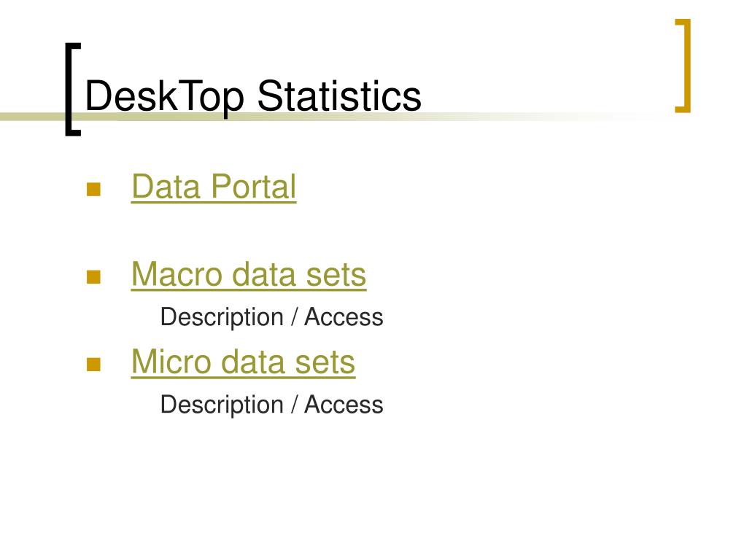Click the slash beneath Macro data sets

[x=295, y=317]
